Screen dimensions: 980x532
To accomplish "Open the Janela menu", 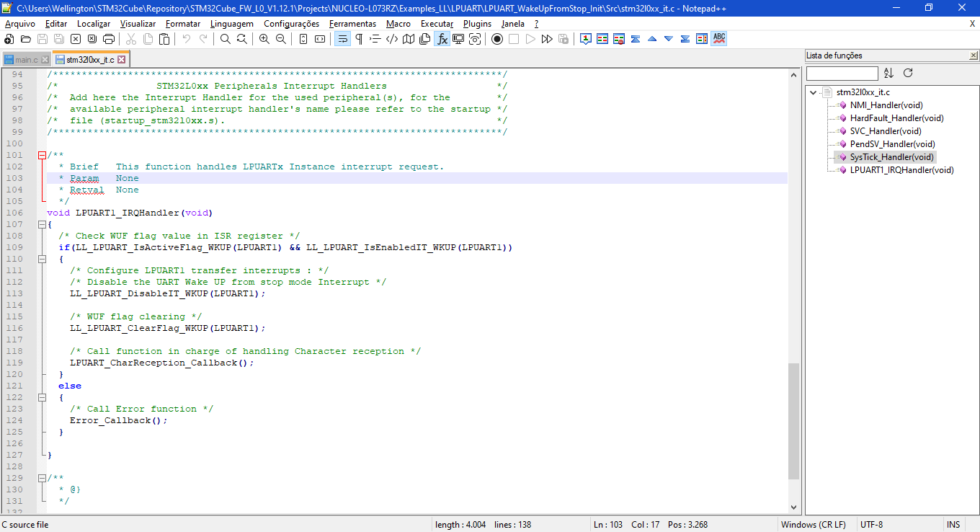I will pyautogui.click(x=513, y=23).
